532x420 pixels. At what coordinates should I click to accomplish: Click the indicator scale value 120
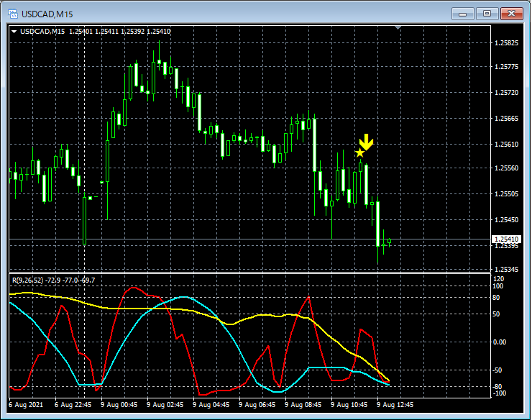click(x=499, y=279)
